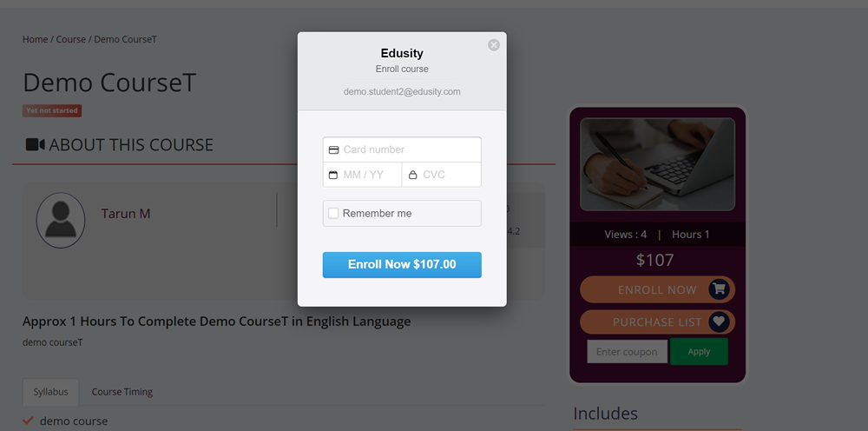The height and width of the screenshot is (431, 868).
Task: Click the video camera icon beside About
Action: click(x=35, y=145)
